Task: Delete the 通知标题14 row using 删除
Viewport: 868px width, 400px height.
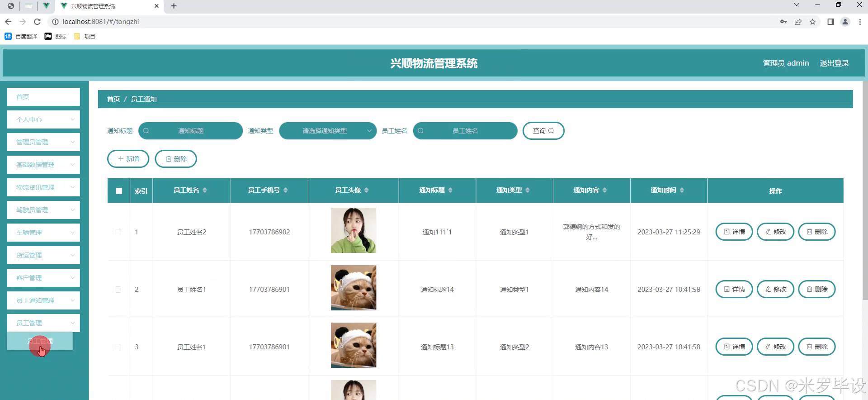Action: 817,289
